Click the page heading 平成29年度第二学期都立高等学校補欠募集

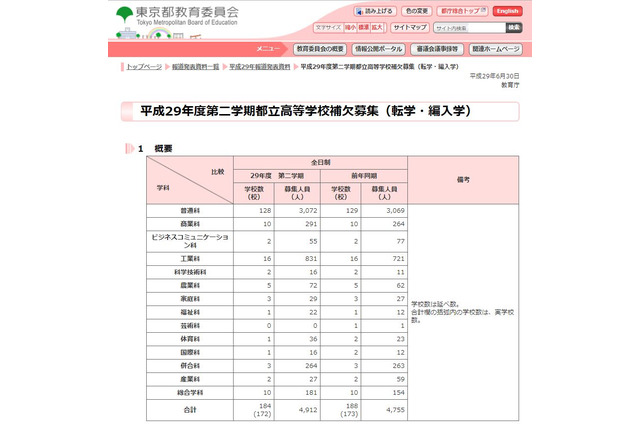tap(306, 111)
